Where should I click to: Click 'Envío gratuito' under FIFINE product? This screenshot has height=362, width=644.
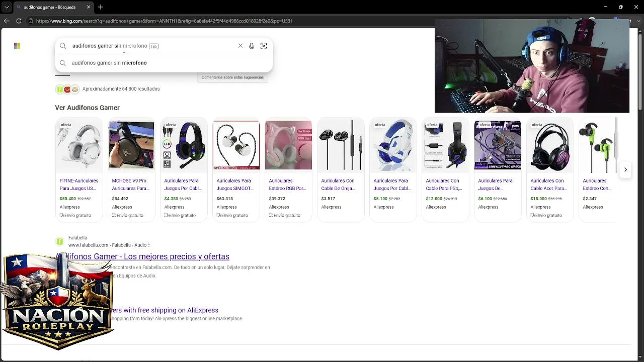coord(75,215)
